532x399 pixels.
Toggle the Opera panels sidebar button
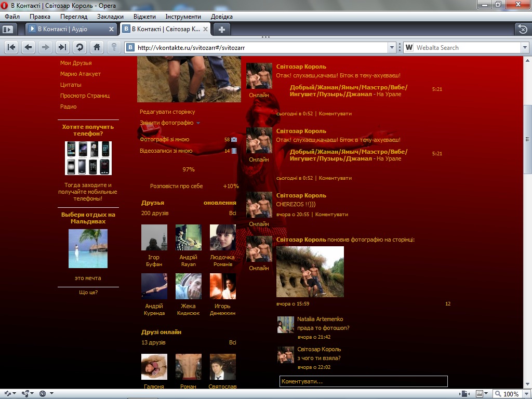click(7, 29)
